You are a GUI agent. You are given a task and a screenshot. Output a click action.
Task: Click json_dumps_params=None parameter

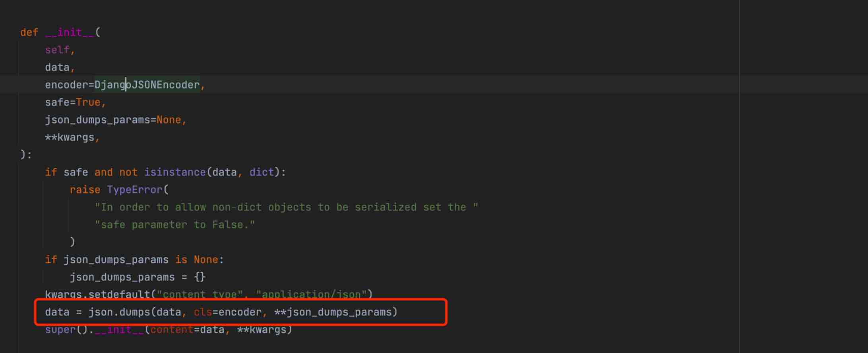pyautogui.click(x=113, y=120)
